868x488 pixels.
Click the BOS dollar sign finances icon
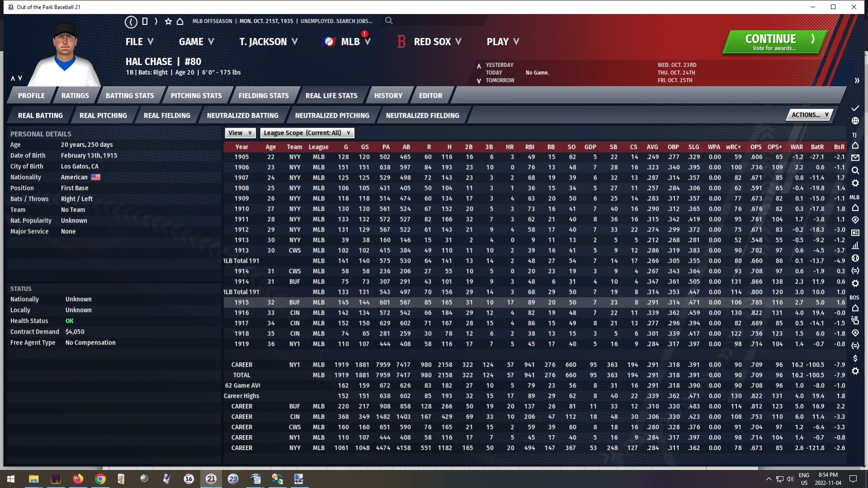tap(855, 358)
